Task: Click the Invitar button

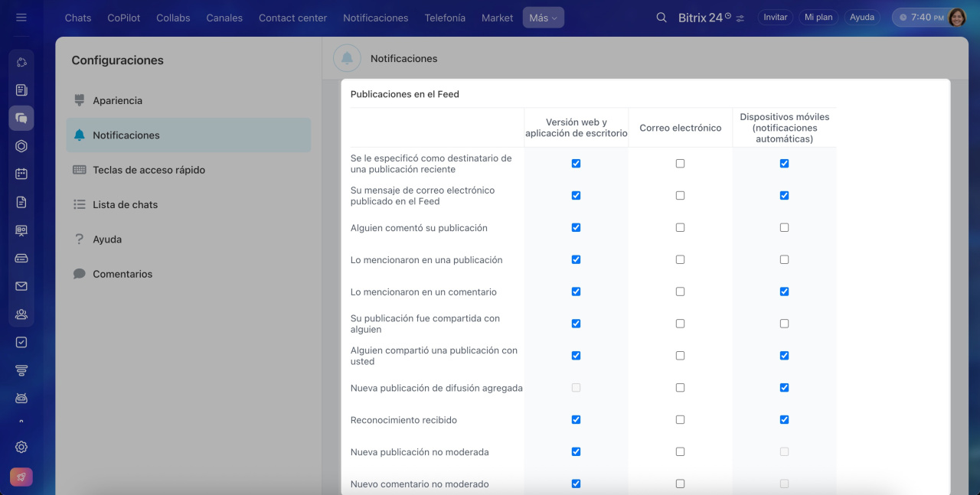Action: coord(775,17)
